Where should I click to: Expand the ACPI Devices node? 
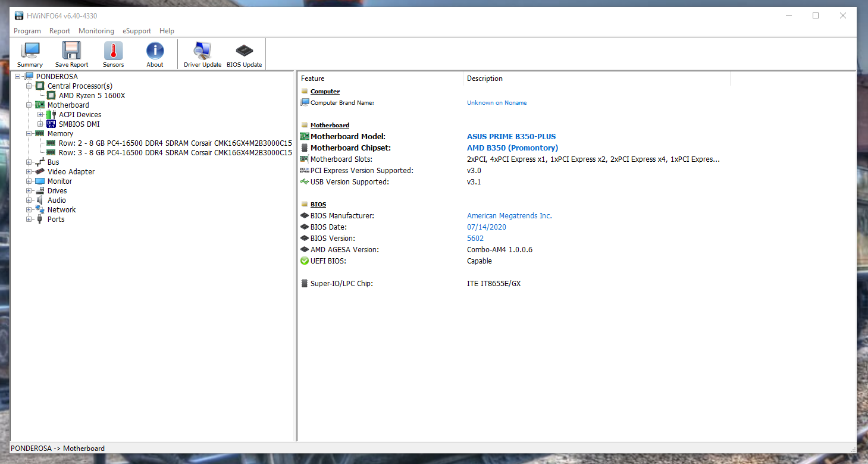[40, 115]
